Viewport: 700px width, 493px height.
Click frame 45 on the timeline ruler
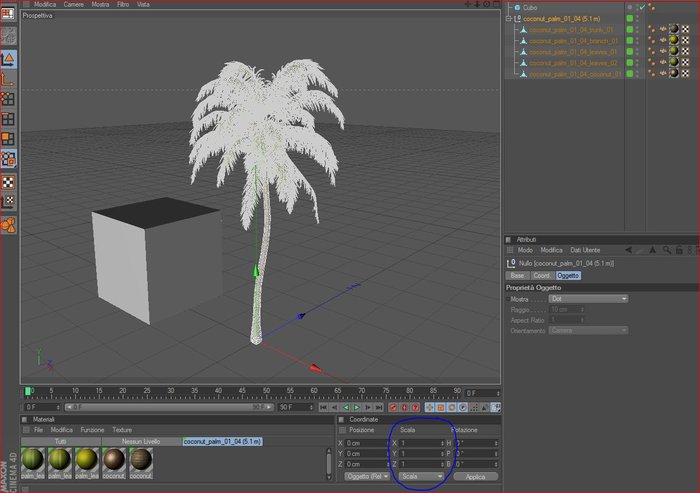[242, 392]
